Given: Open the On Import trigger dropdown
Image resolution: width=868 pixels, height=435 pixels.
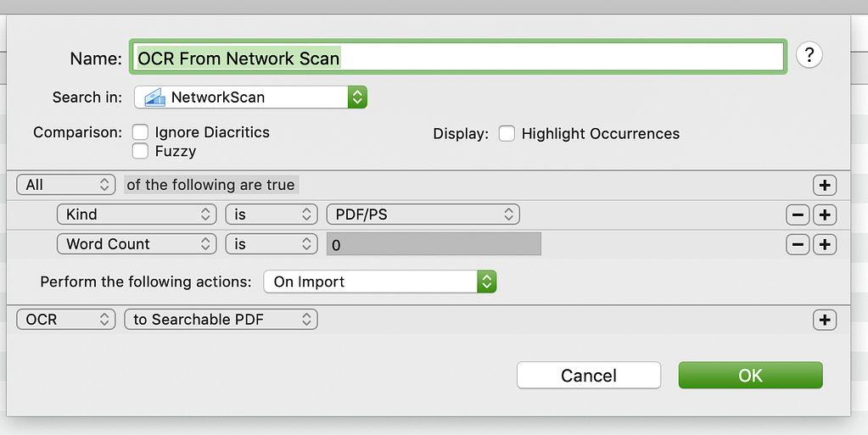Looking at the screenshot, I should (379, 282).
